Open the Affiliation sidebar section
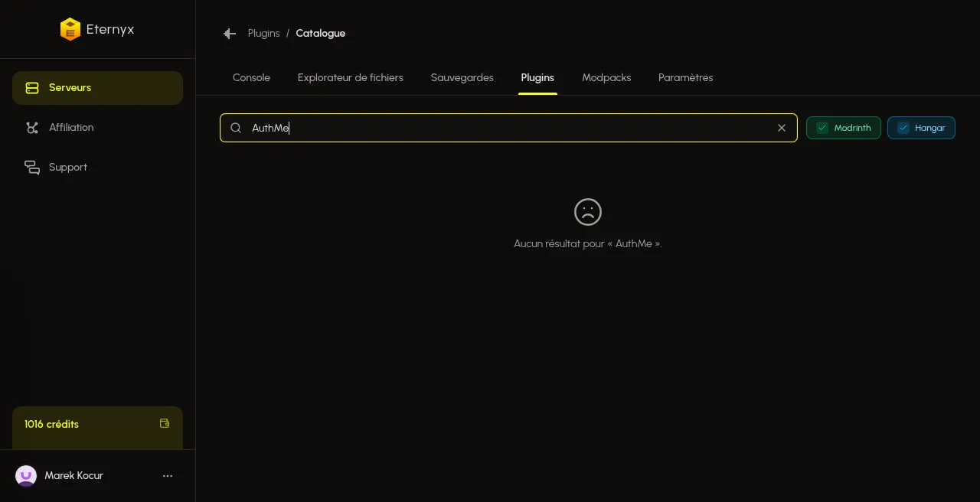Screen dimensions: 980x502 pyautogui.click(x=97, y=128)
